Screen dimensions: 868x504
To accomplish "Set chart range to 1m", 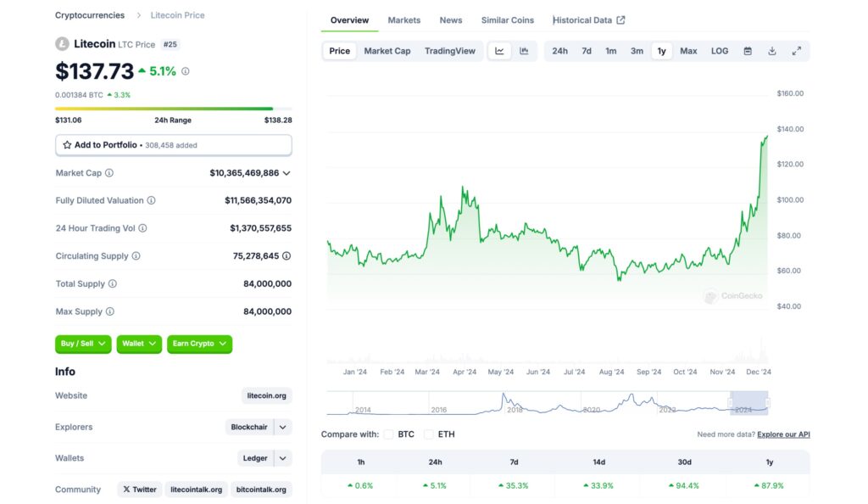I will pyautogui.click(x=610, y=51).
